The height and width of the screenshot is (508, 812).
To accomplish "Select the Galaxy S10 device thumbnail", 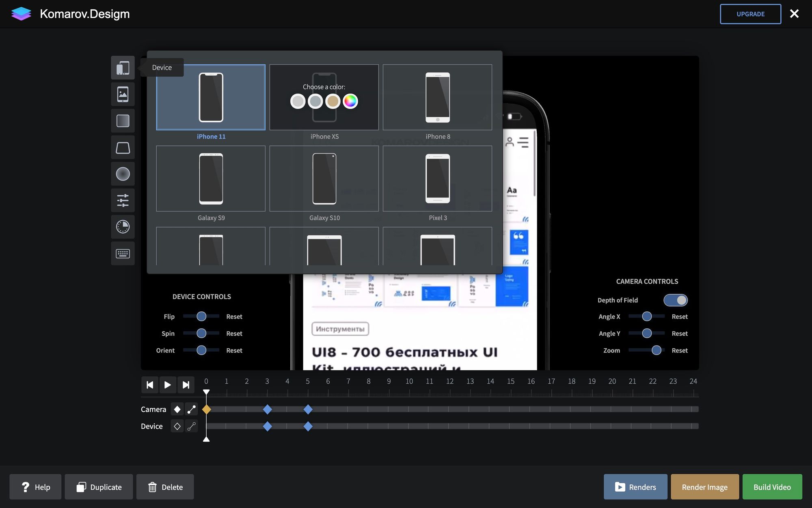I will [x=324, y=178].
